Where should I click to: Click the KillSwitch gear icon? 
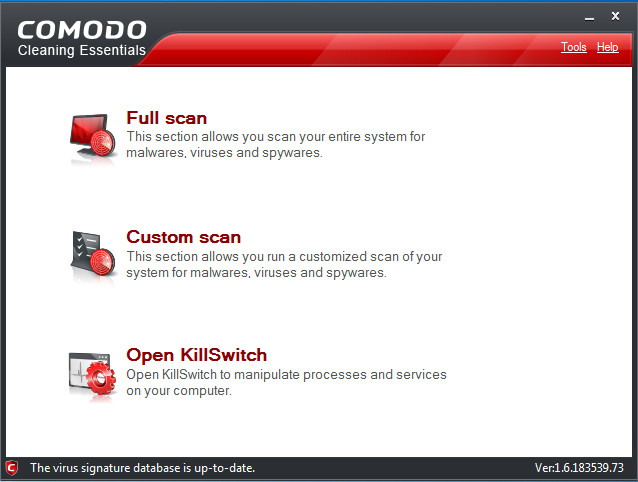coord(93,374)
